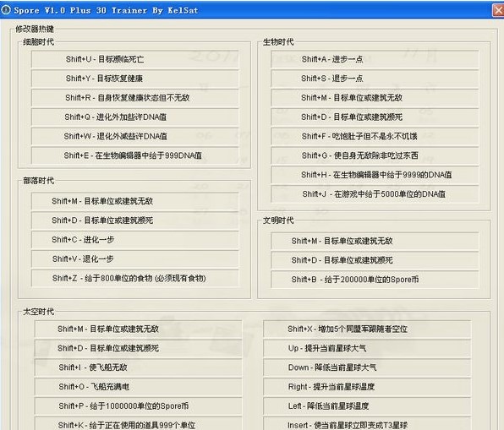Click the '生物时代' group label
This screenshot has width=504, height=430.
278,41
